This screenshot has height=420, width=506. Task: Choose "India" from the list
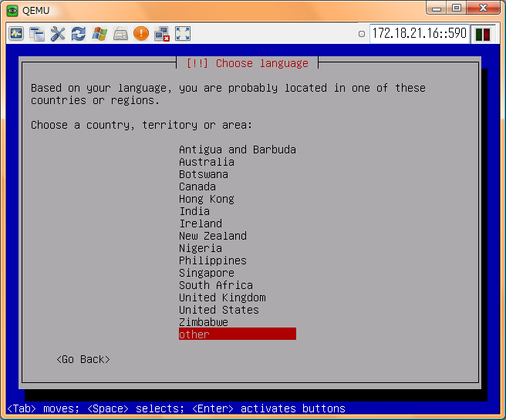[x=238, y=211]
